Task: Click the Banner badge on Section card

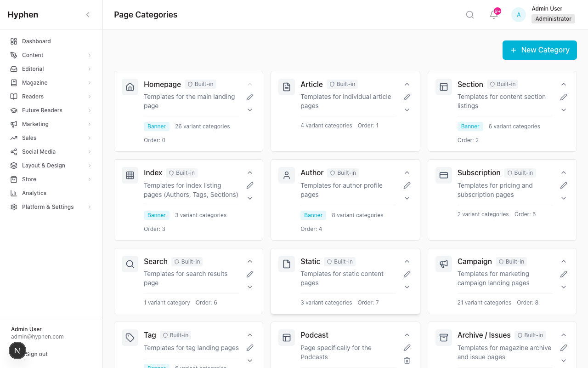Action: pos(470,126)
